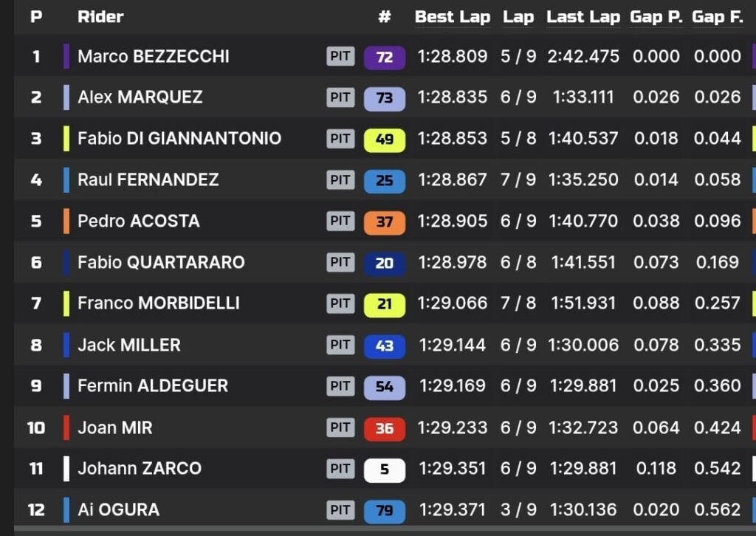Click Raul Fernandez's best lap time 1:28.867

click(452, 179)
